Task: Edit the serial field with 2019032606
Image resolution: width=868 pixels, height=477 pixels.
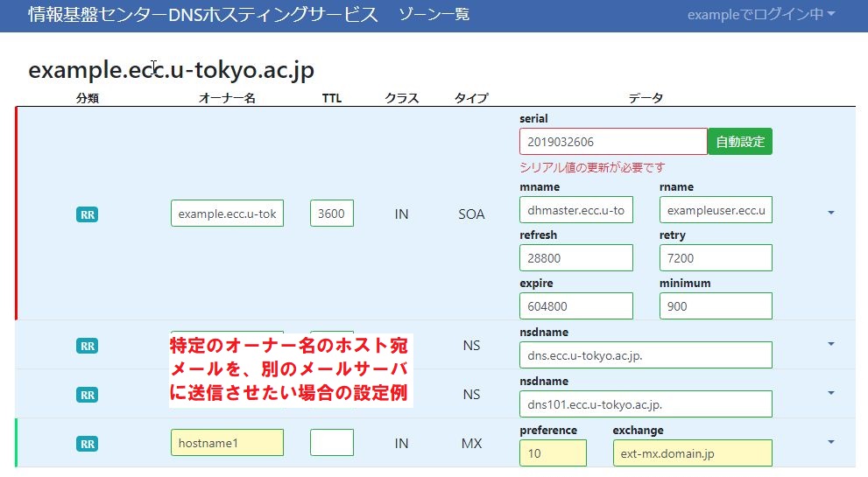Action: click(x=613, y=142)
